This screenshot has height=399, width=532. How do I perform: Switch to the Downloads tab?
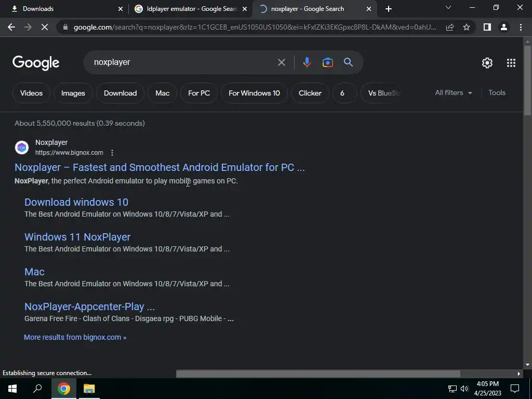(x=64, y=9)
